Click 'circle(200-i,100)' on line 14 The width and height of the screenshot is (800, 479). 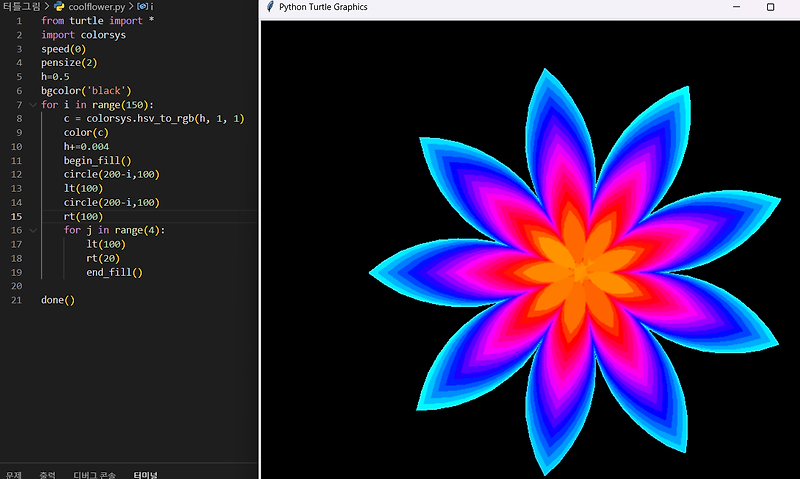click(112, 203)
